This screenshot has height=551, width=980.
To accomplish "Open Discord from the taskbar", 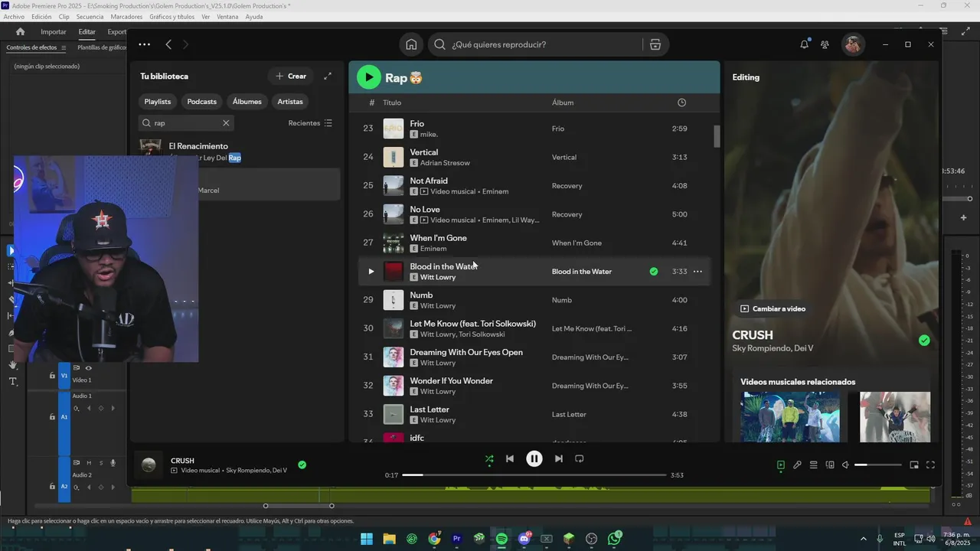I will click(524, 539).
